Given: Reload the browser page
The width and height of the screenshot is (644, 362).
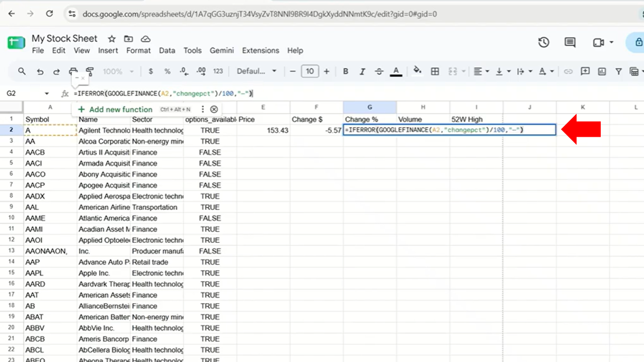Looking at the screenshot, I should pos(49,14).
